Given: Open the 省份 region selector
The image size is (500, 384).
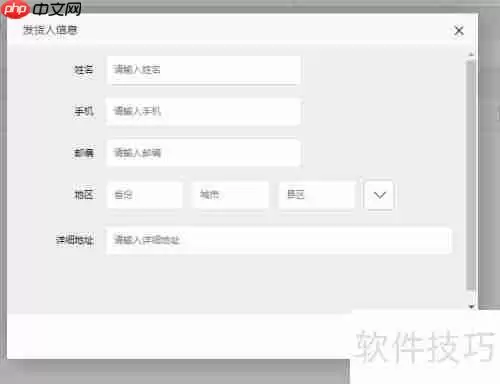Looking at the screenshot, I should pos(145,195).
